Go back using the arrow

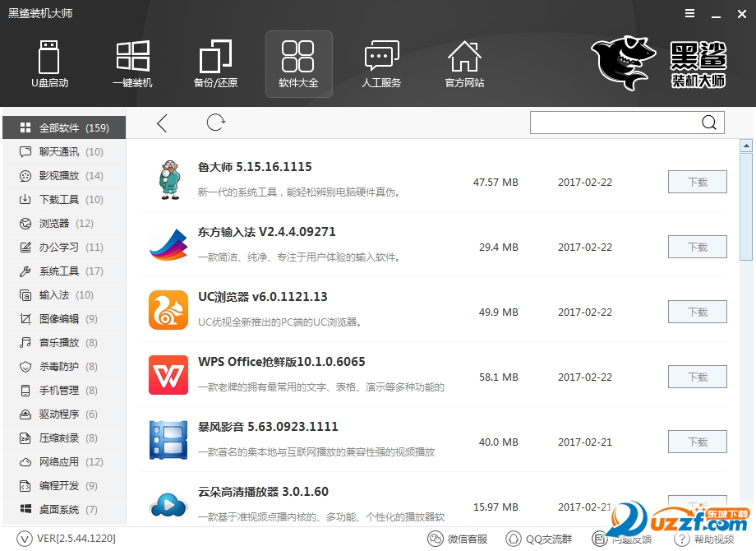click(x=161, y=122)
